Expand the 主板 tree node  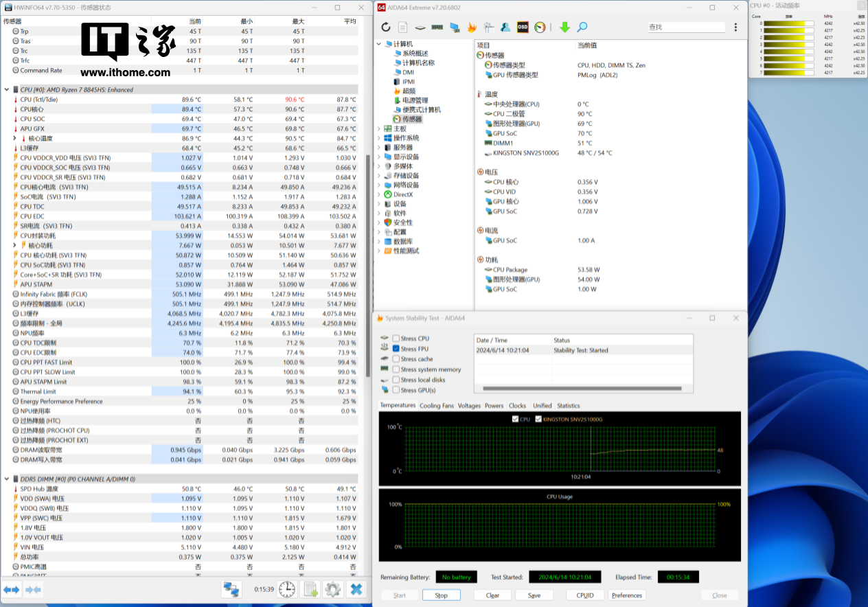(379, 129)
